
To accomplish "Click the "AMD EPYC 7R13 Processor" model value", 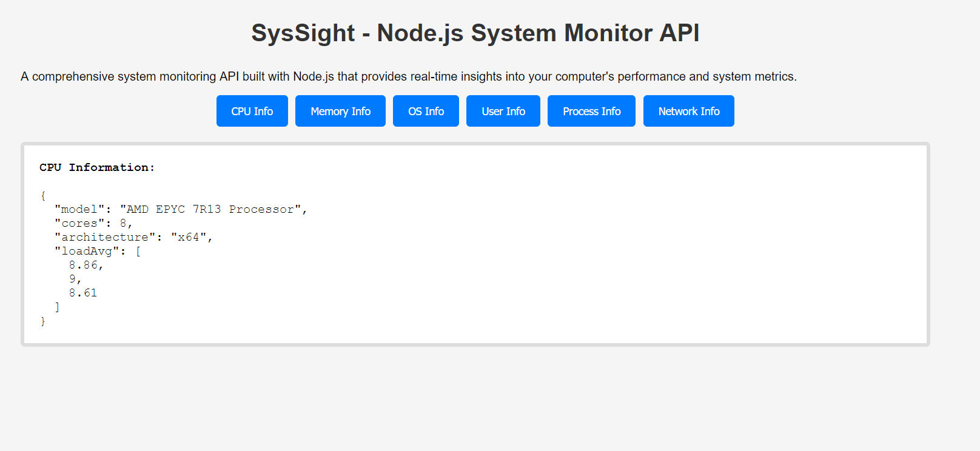I will pos(210,209).
